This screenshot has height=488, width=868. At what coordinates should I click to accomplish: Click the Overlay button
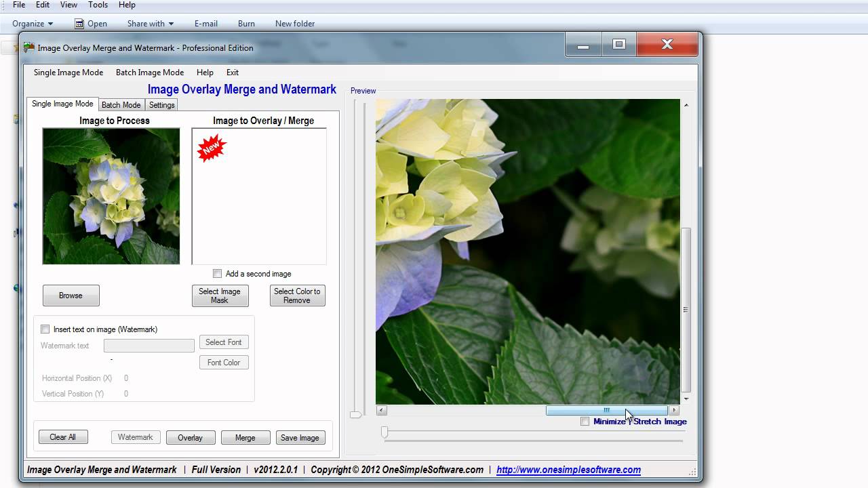(191, 438)
